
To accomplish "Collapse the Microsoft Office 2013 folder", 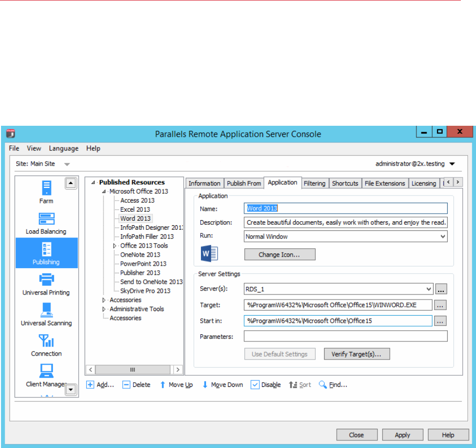I will click(104, 191).
